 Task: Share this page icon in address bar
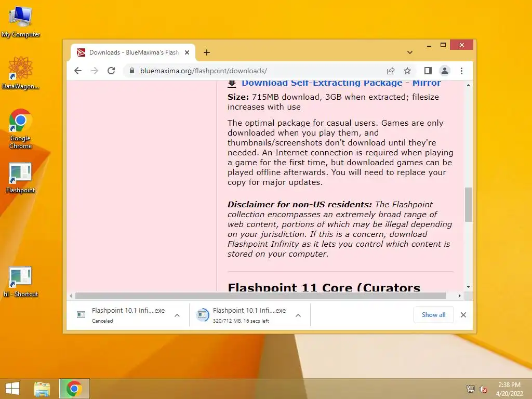pos(391,71)
